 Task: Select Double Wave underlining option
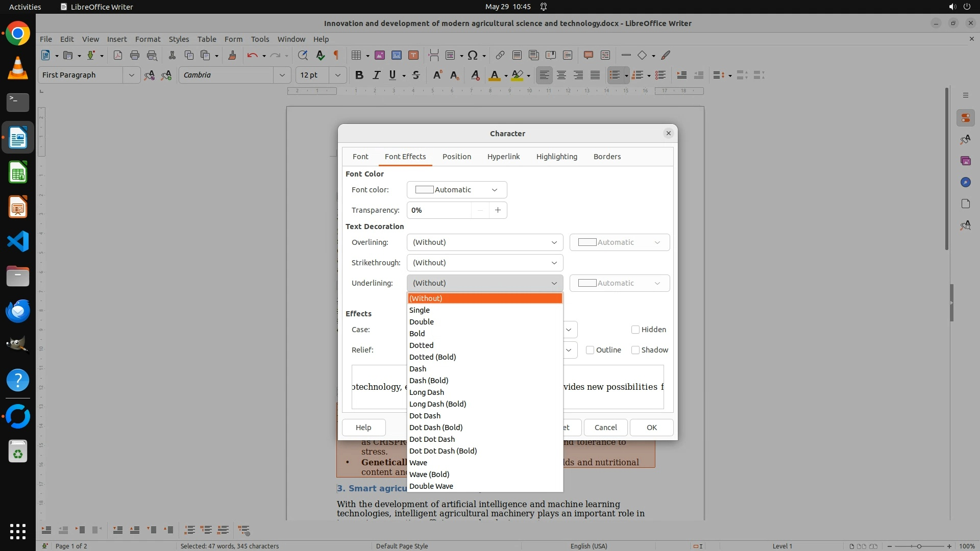431,486
